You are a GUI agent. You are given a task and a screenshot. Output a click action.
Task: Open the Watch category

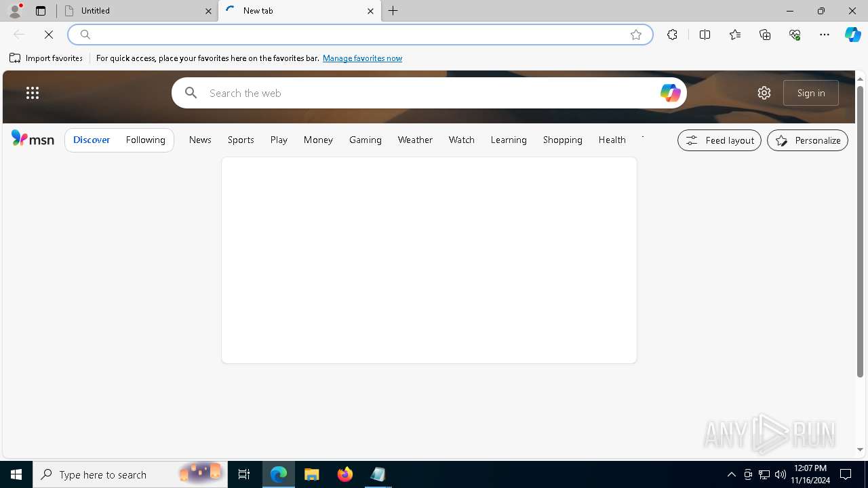click(x=462, y=140)
